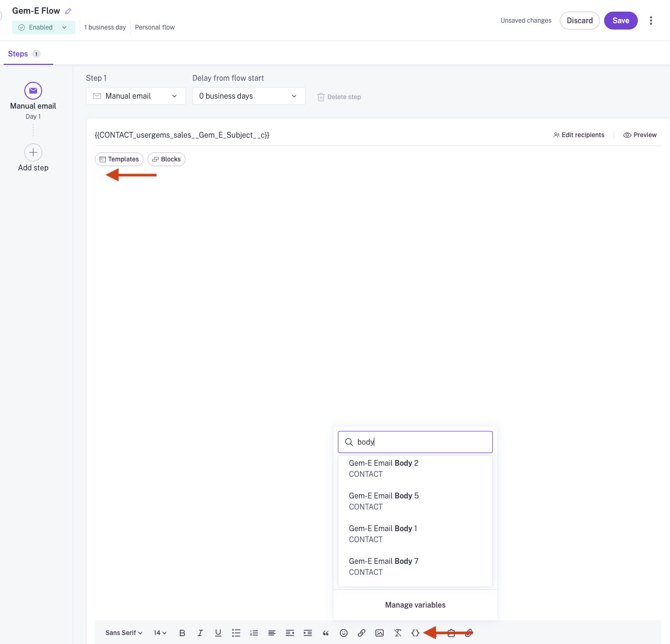The height and width of the screenshot is (644, 670).
Task: Open the emoji picker
Action: tap(344, 633)
